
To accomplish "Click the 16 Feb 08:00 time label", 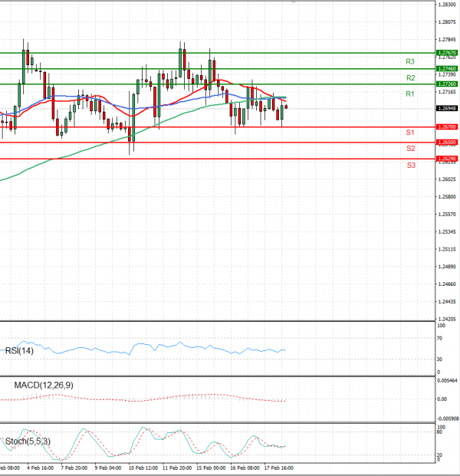I will [x=245, y=468].
